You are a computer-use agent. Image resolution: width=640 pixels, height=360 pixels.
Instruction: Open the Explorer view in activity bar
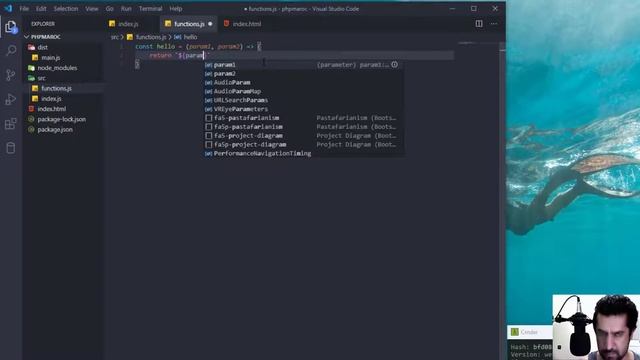pos(11,27)
